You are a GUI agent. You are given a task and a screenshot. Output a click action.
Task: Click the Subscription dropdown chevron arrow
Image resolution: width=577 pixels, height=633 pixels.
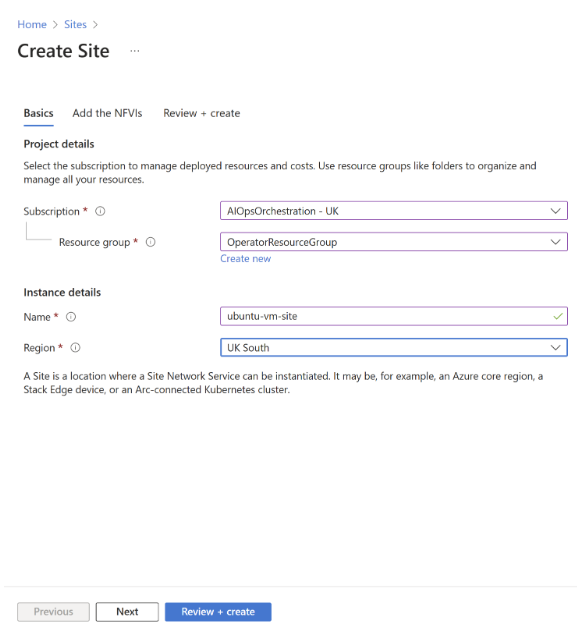pos(555,211)
